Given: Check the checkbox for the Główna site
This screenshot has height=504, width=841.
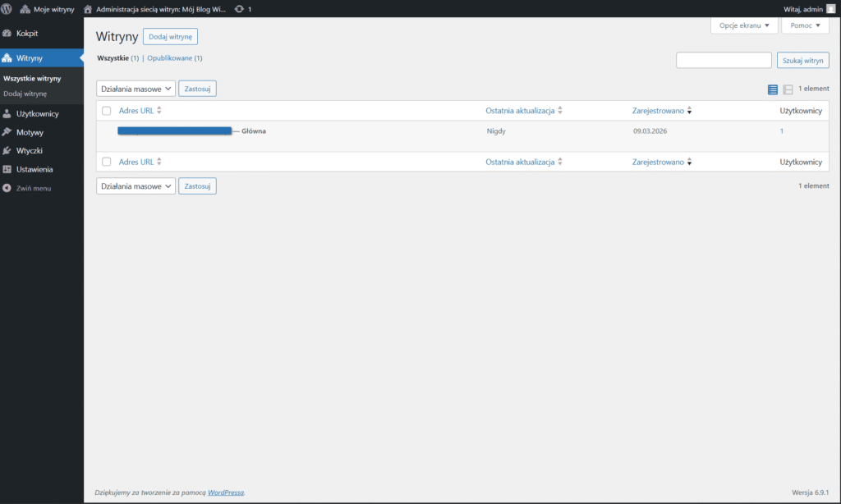Looking at the screenshot, I should (105, 131).
